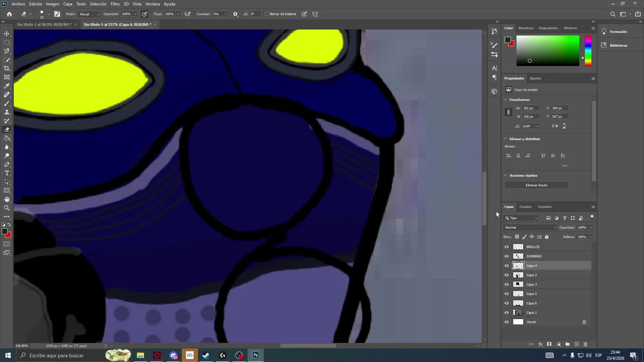The height and width of the screenshot is (362, 644).
Task: Open the Selección menu
Action: click(98, 4)
